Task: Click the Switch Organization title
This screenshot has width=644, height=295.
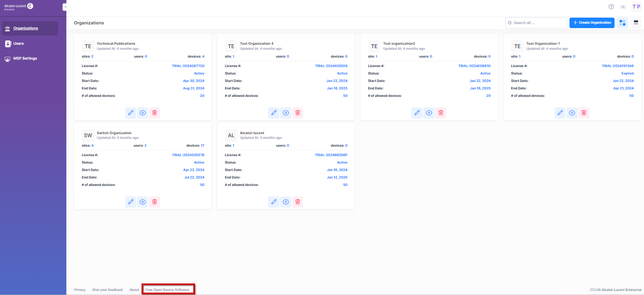Action: click(x=114, y=133)
